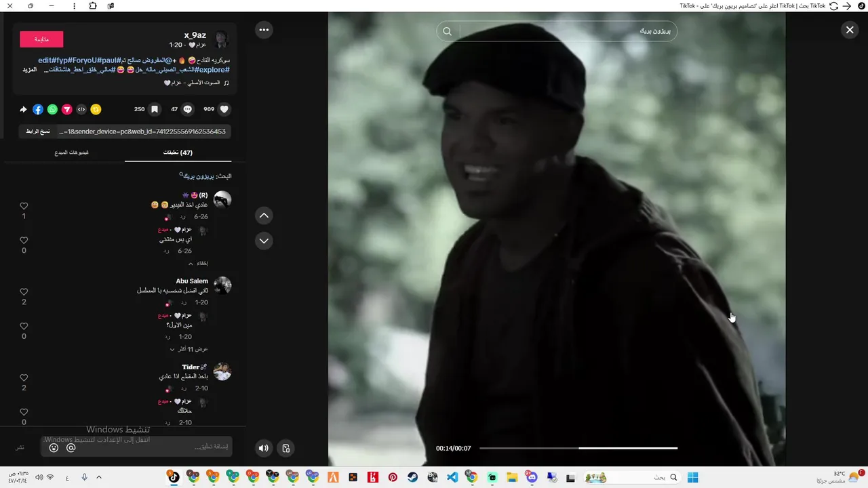
Task: Expand 11 more replies with عرض 11 أكثر
Action: click(189, 349)
